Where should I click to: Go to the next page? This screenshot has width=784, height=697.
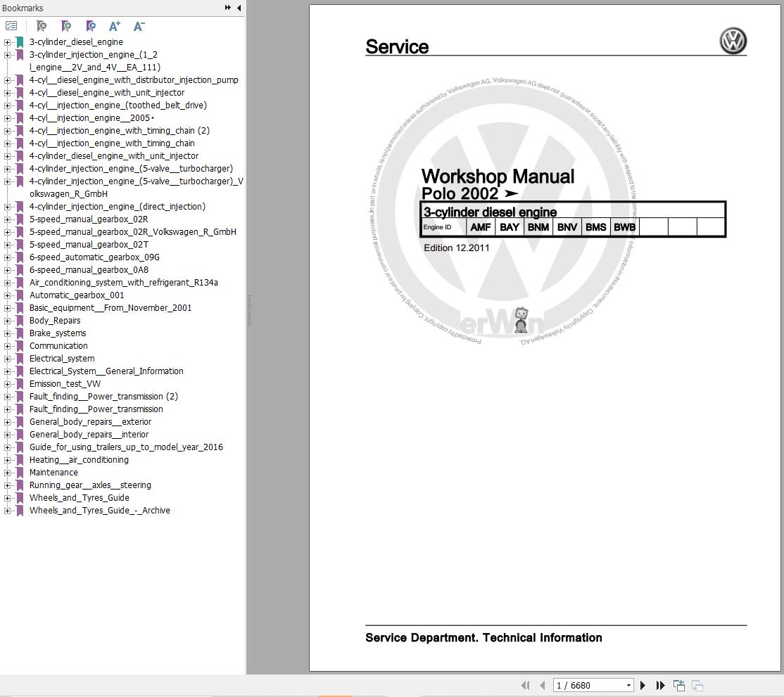pos(643,686)
